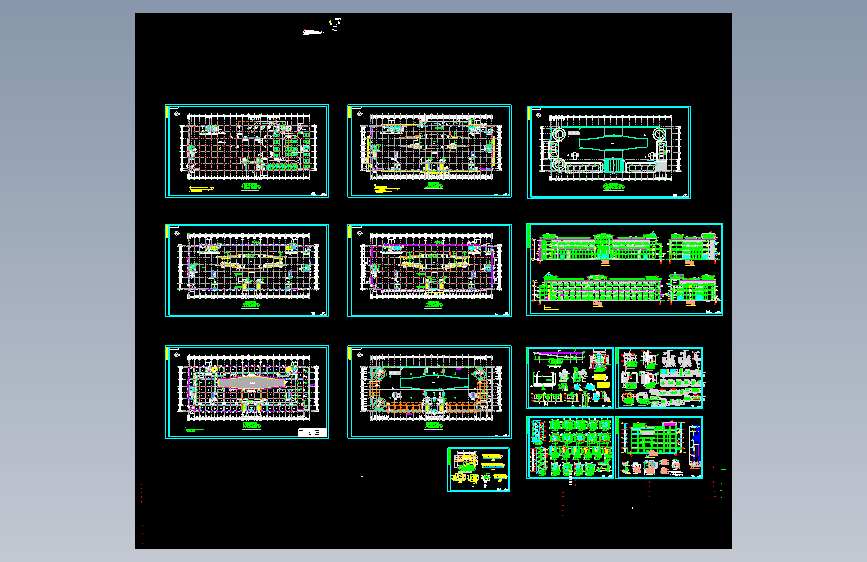Select the top-left floor plan sheet
The image size is (867, 562).
[247, 151]
